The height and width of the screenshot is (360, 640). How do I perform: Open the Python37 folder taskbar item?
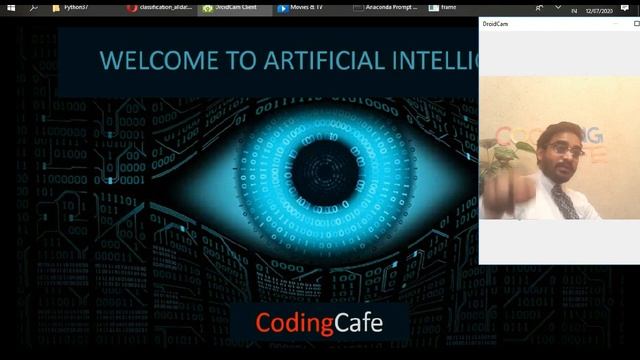(x=71, y=8)
